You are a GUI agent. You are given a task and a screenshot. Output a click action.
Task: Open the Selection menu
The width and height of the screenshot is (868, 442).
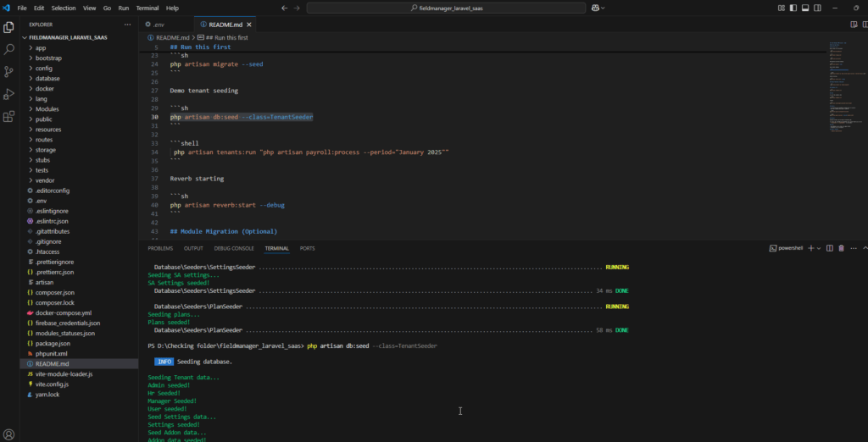64,8
